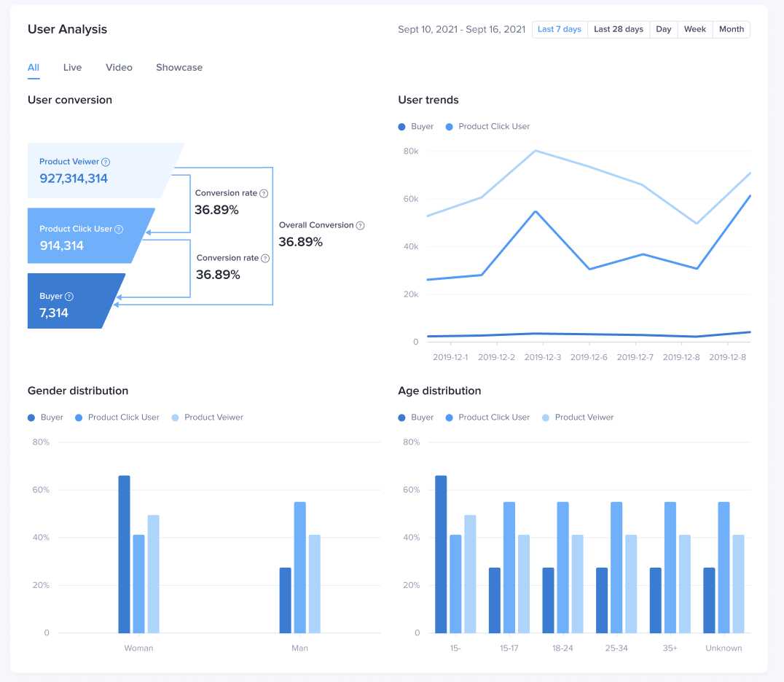This screenshot has width=784, height=682.
Task: Open the Showcase tab
Action: coord(179,68)
